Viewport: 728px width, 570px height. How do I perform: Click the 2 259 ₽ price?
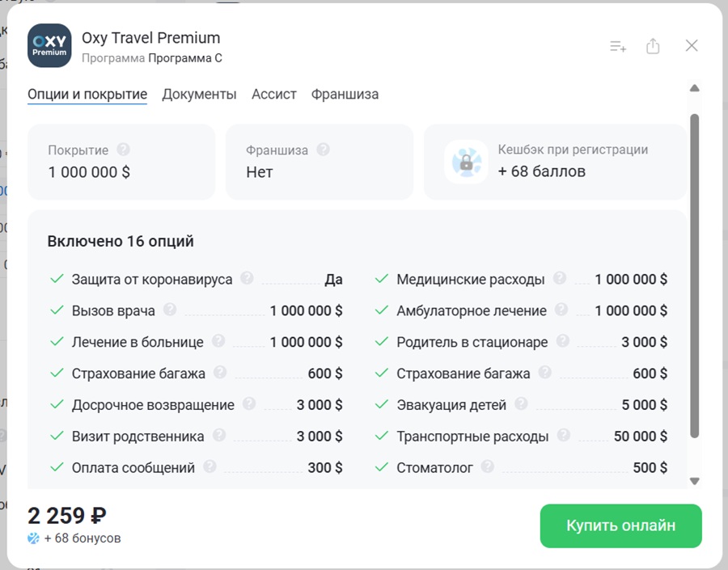pos(67,516)
